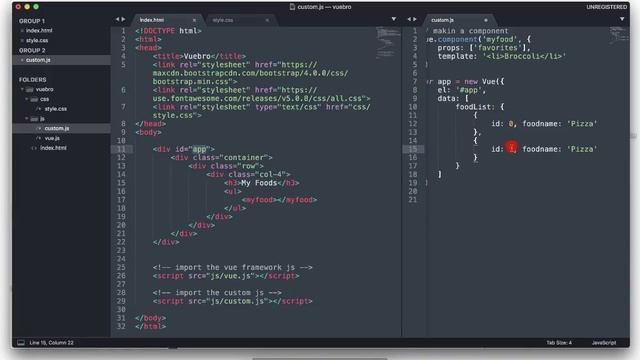Click the '#app' el value
The width and height of the screenshot is (640, 360).
point(469,90)
